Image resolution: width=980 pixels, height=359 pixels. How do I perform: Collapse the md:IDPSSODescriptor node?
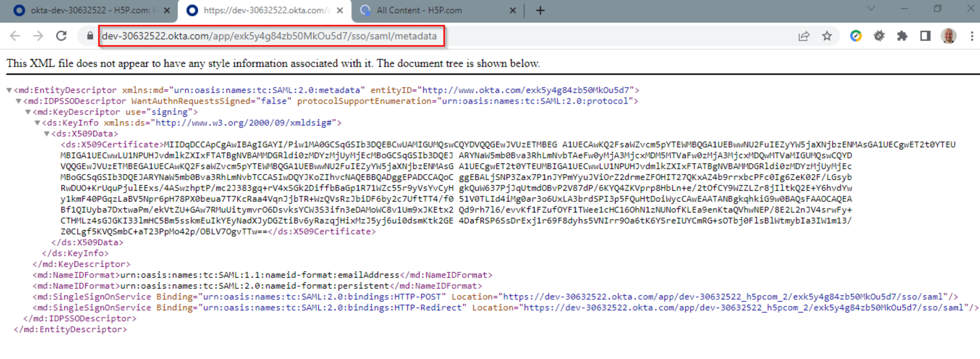point(18,101)
